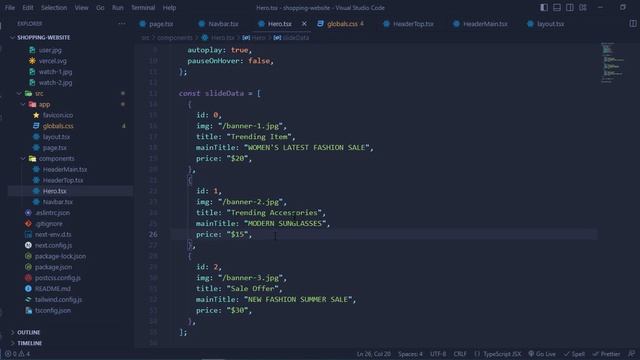Open vercel.svg in explorer

pyautogui.click(x=53, y=61)
